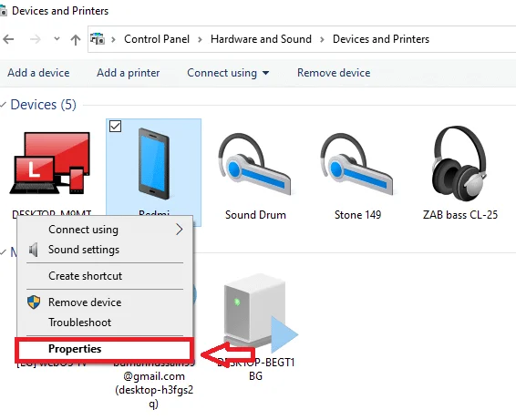Select the Sound Drum headset icon
This screenshot has width=516, height=420.
click(254, 165)
